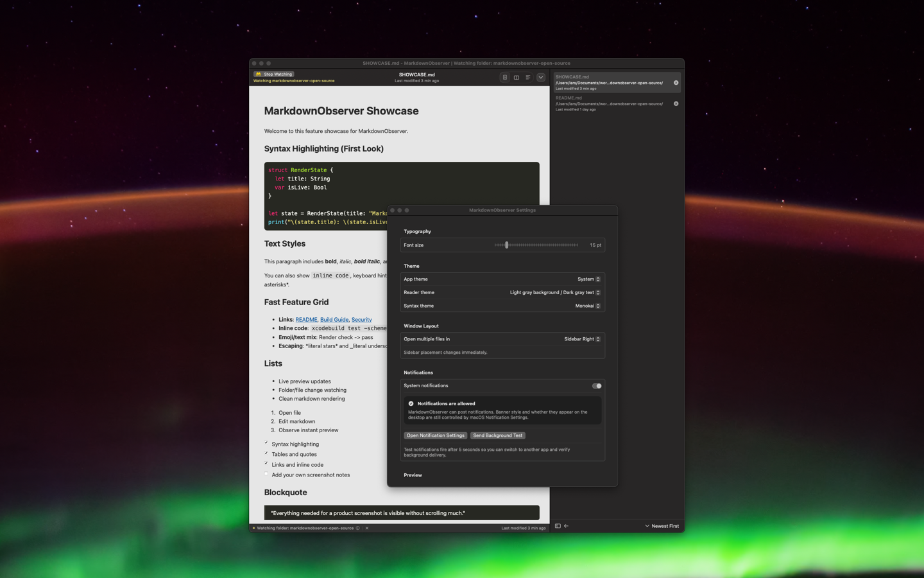Select the preview-only view mode icon
The width and height of the screenshot is (924, 578).
coord(505,77)
